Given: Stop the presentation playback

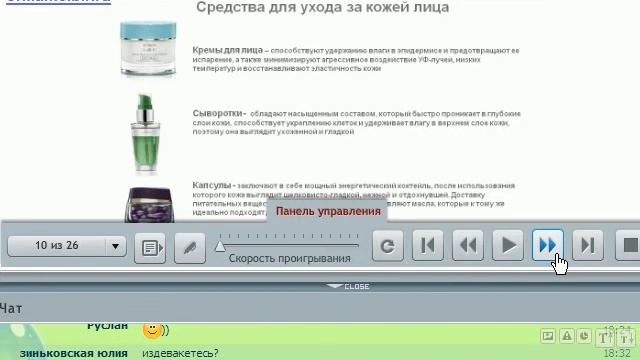Looking at the screenshot, I should tap(629, 245).
